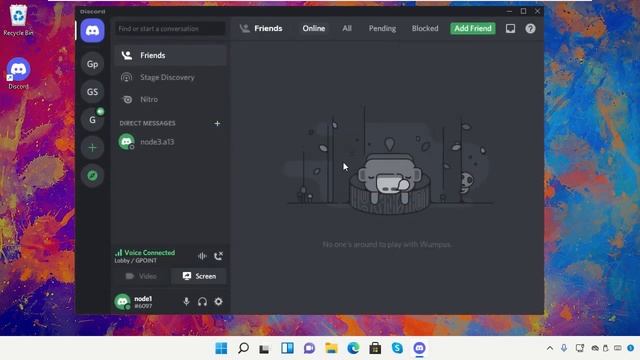Open direct message with node3.a13
The image size is (640, 360).
170,142
